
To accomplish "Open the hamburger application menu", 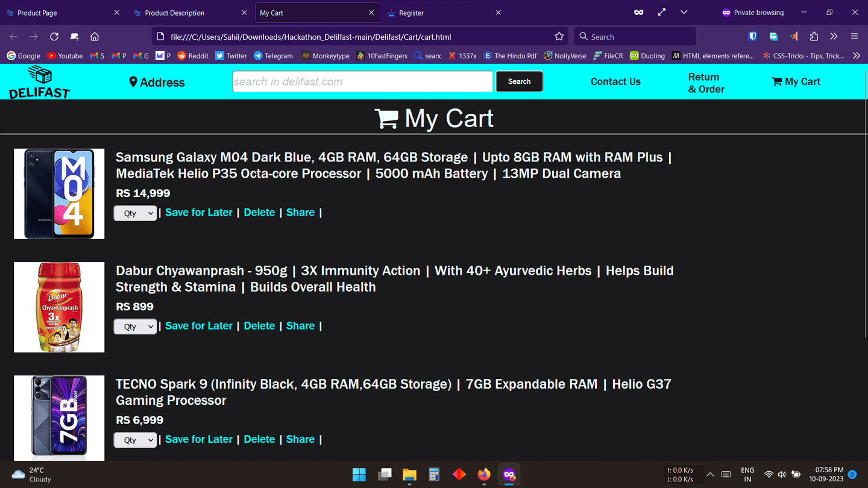I will pos(854,37).
